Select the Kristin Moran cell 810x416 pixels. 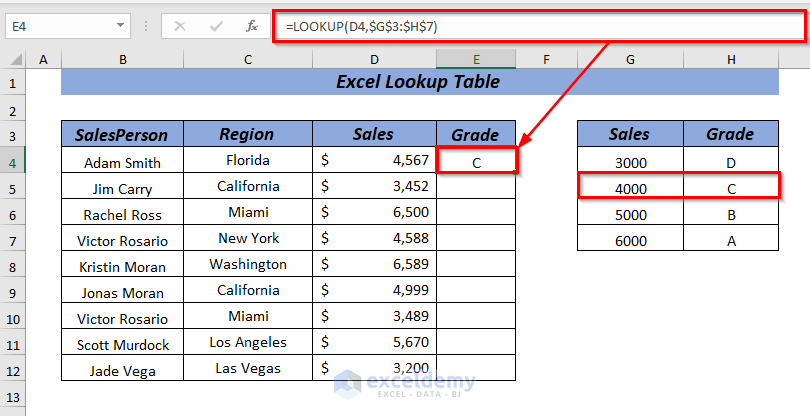(x=122, y=264)
